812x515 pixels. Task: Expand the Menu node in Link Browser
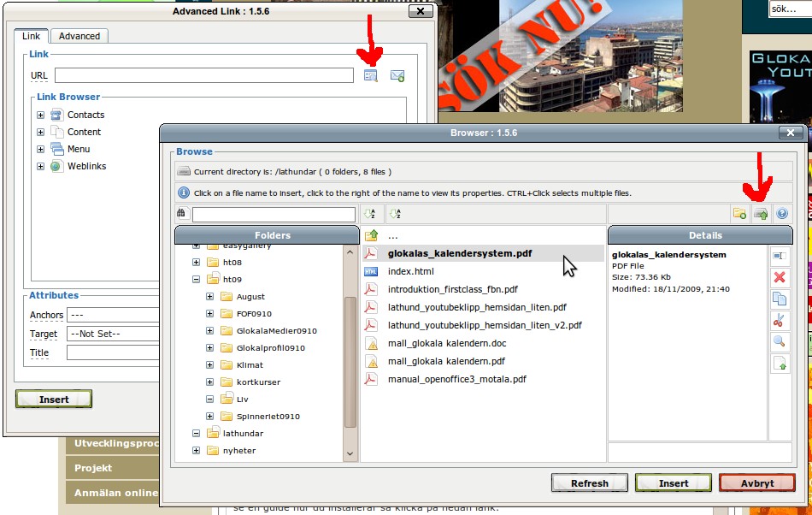pos(40,149)
